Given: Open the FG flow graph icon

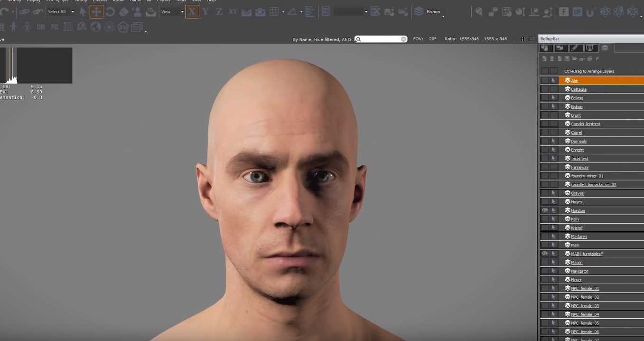Looking at the screenshot, I should (x=55, y=27).
